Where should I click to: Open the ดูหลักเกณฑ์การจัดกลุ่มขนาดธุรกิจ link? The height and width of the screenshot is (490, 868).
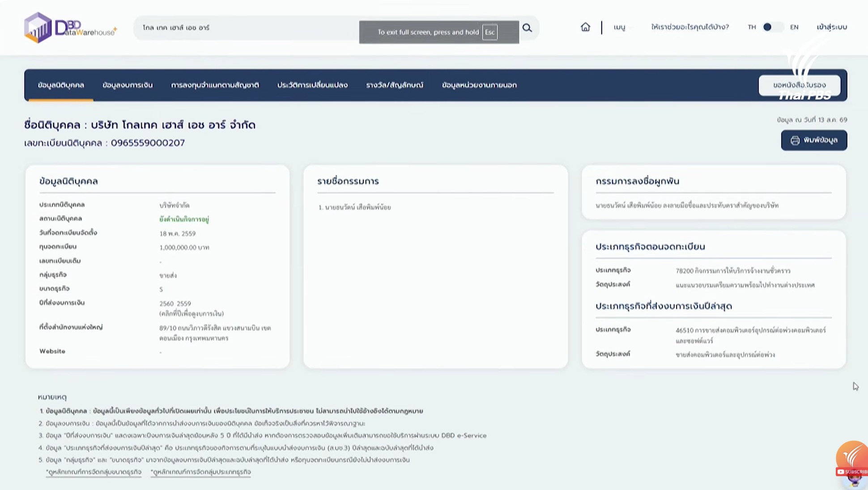[94, 472]
